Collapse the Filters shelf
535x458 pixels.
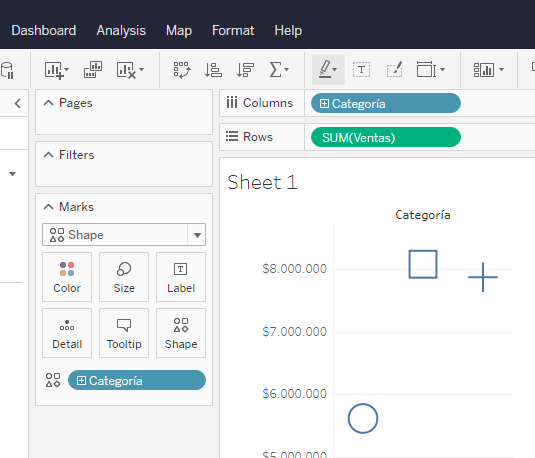click(x=48, y=155)
